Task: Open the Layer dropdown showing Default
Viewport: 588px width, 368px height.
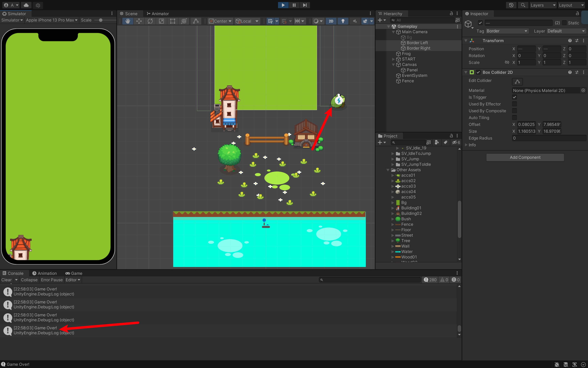Action: 566,31
